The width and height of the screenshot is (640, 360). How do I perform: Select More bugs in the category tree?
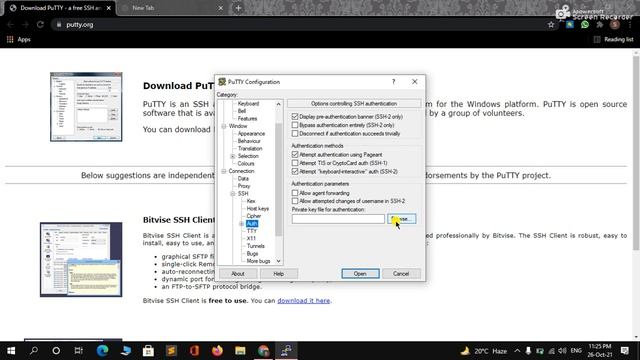[x=258, y=261]
